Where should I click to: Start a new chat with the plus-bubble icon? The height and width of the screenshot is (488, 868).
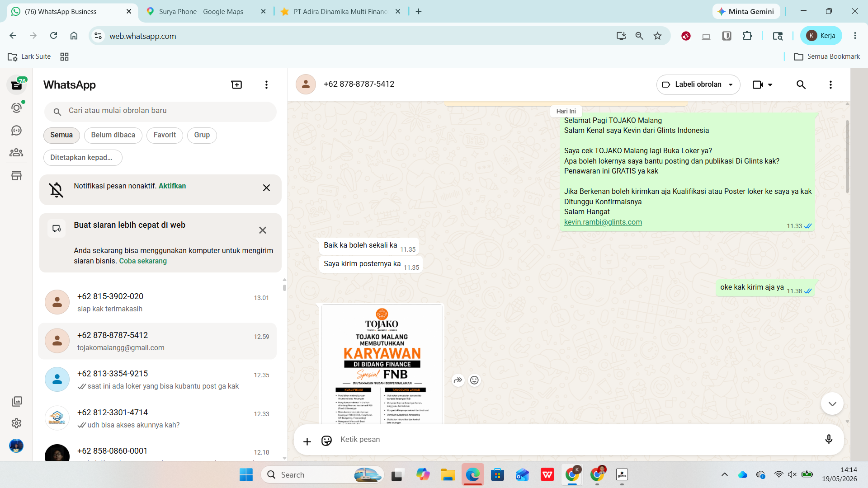236,85
